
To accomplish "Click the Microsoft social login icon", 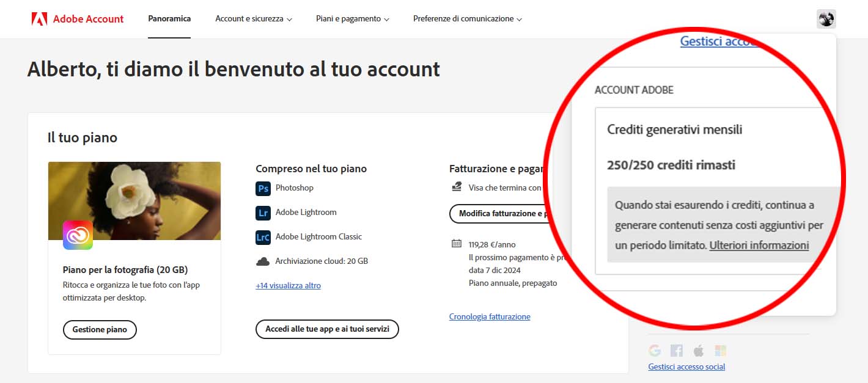I will [721, 351].
